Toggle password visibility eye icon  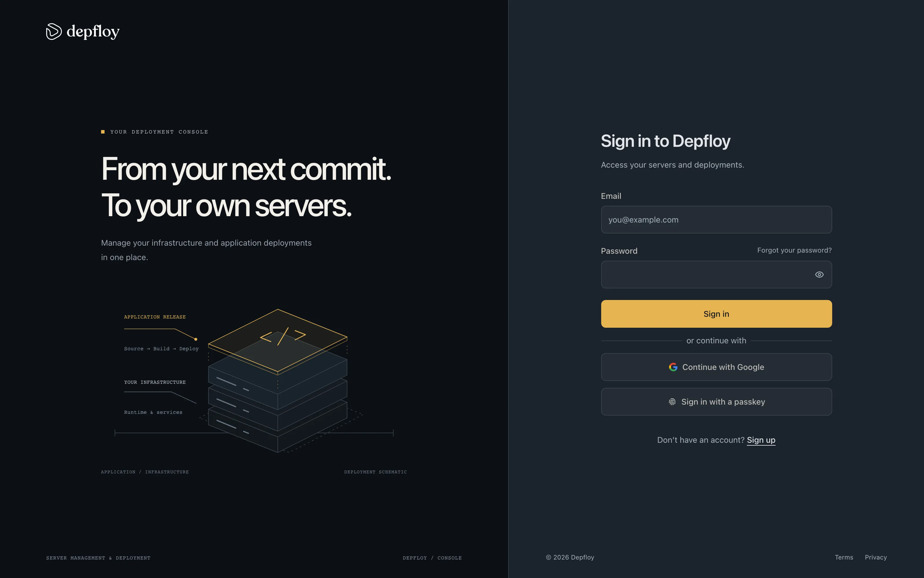point(819,275)
